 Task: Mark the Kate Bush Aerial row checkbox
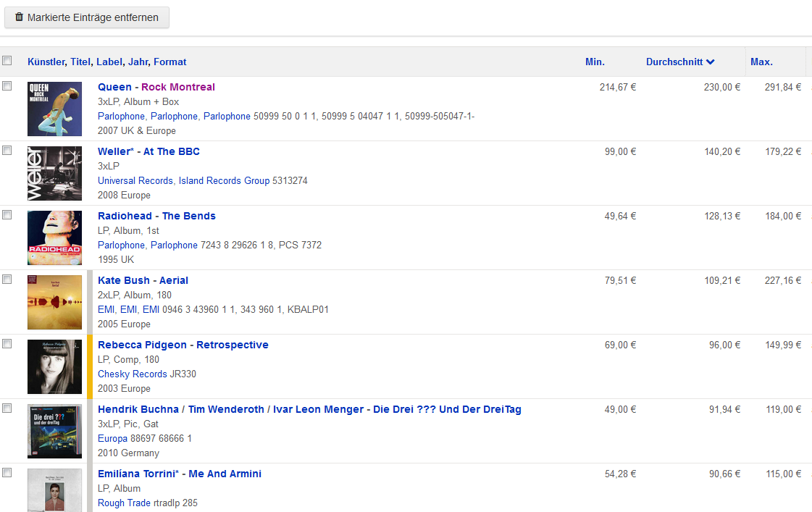[x=7, y=279]
